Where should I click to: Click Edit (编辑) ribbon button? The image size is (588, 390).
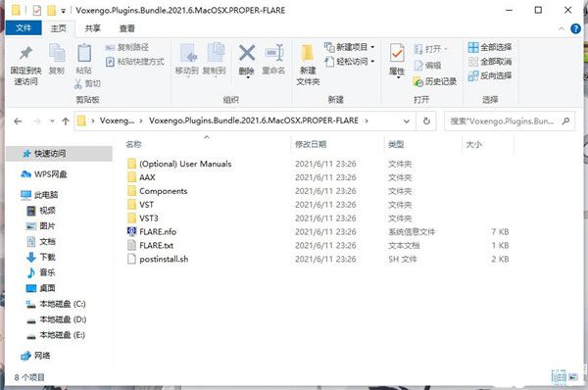click(x=427, y=66)
